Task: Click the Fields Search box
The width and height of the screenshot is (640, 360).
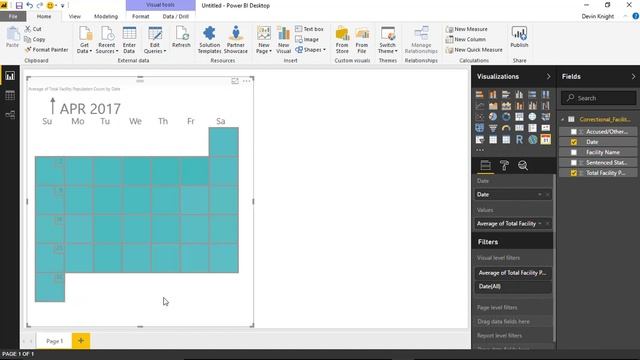Action: click(598, 98)
